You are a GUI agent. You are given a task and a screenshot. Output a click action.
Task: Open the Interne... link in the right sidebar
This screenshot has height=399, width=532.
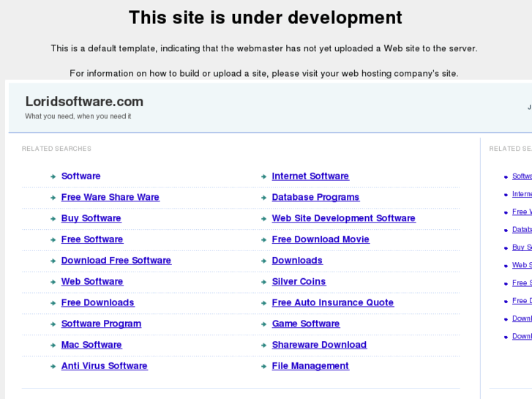tap(522, 194)
